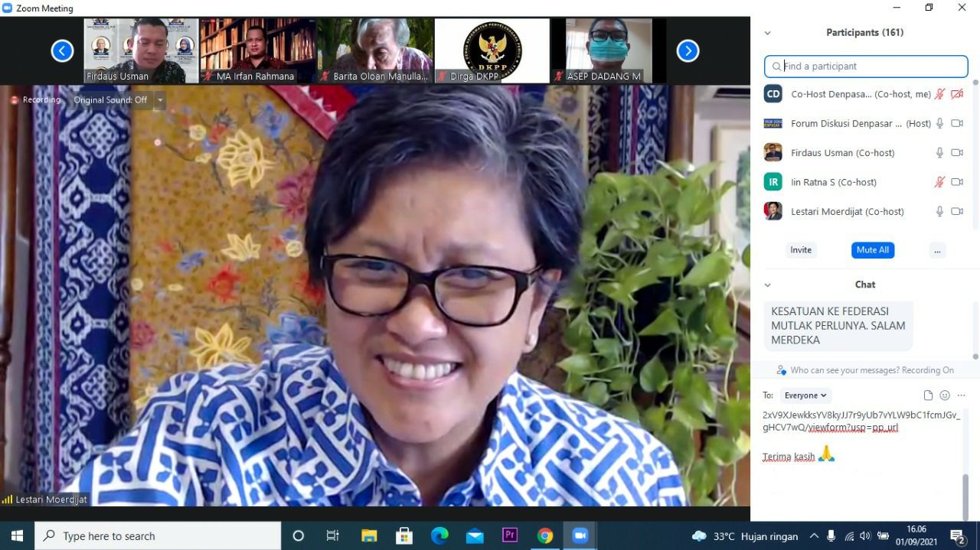This screenshot has height=550, width=980.
Task: Click the tray microphone icon
Action: click(831, 536)
